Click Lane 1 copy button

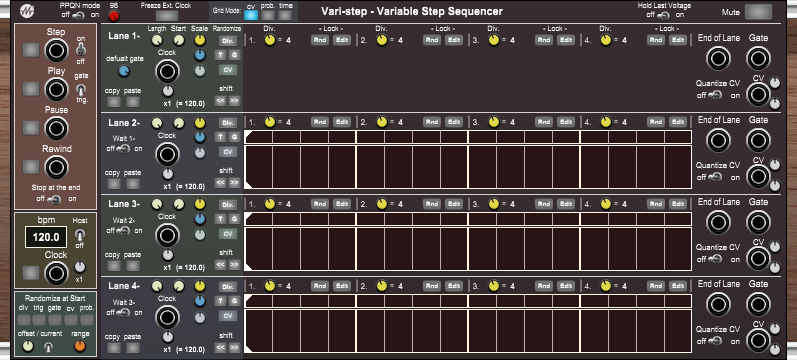click(114, 102)
